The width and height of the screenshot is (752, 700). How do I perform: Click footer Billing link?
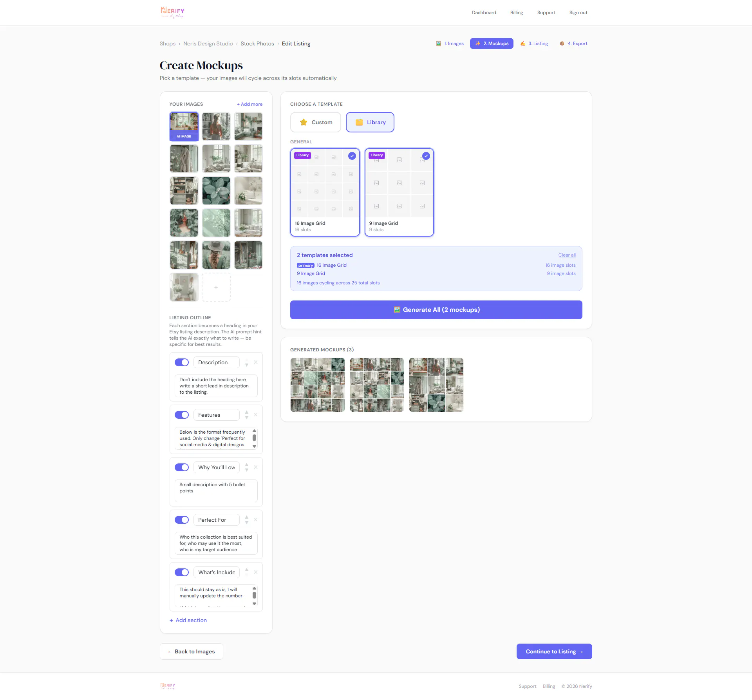pos(549,686)
